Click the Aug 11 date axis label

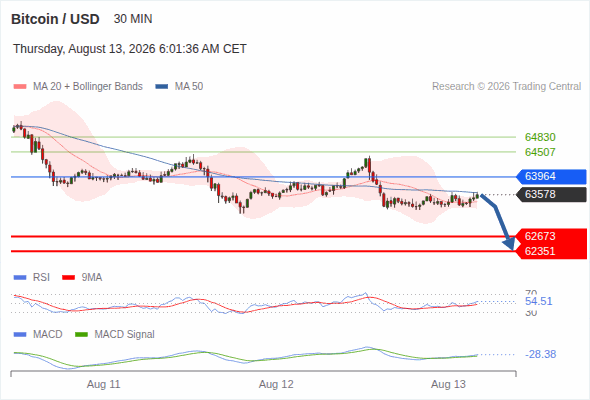coord(103,385)
